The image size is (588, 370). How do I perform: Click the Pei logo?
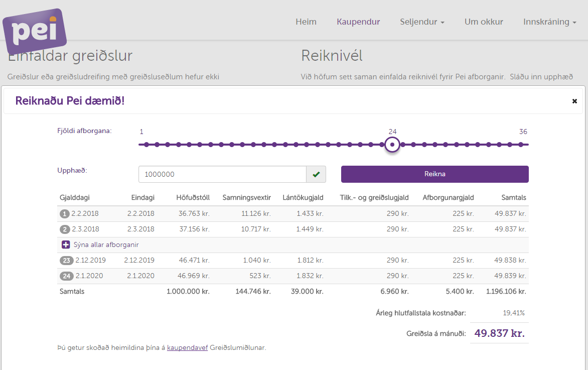click(x=34, y=32)
